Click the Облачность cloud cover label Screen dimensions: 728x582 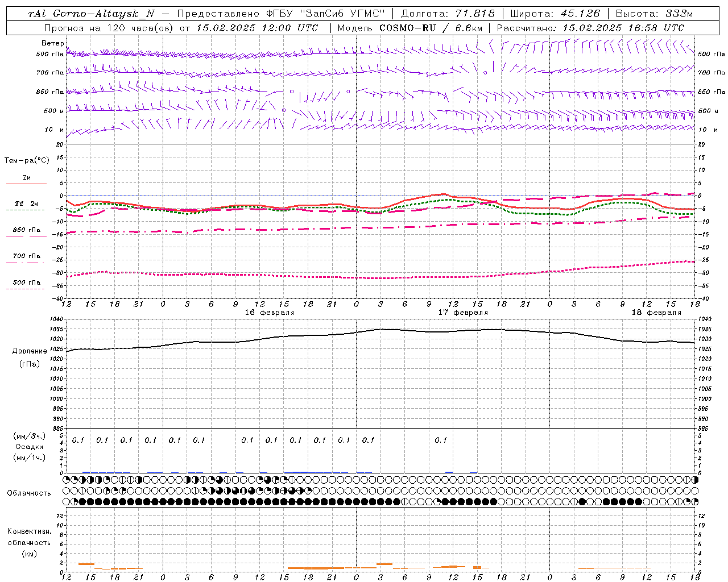click(29, 493)
